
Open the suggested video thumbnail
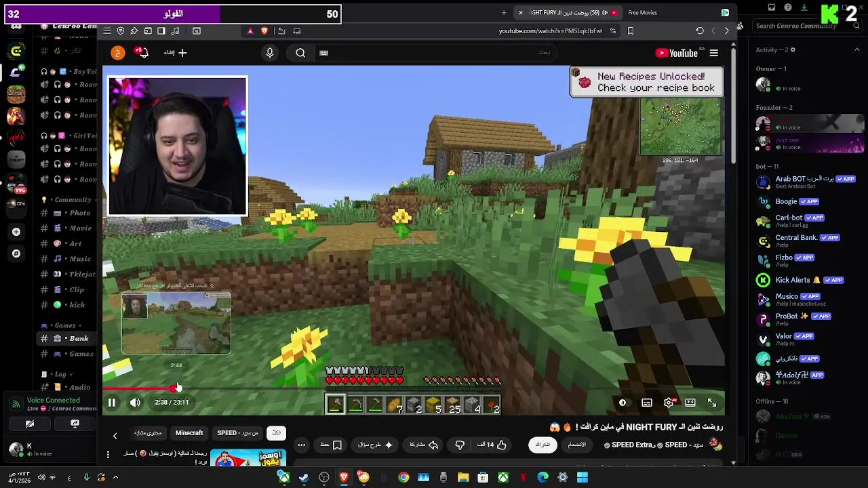248,459
